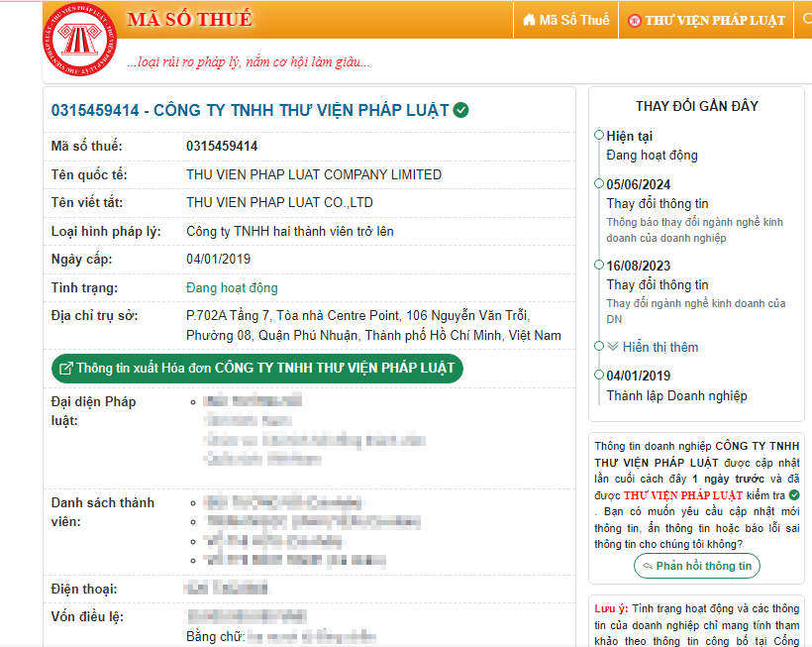Click the MÃ SỐ THUẾ site title
This screenshot has width=812, height=647.
(x=189, y=19)
